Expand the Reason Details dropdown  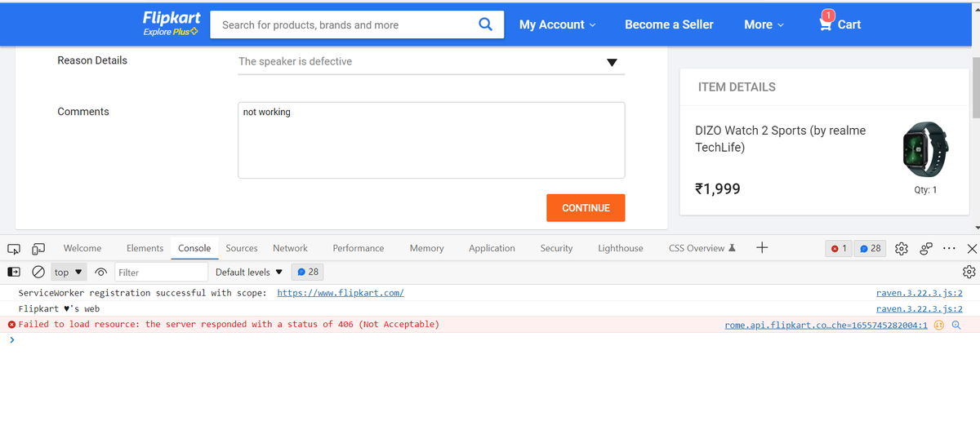tap(431, 62)
